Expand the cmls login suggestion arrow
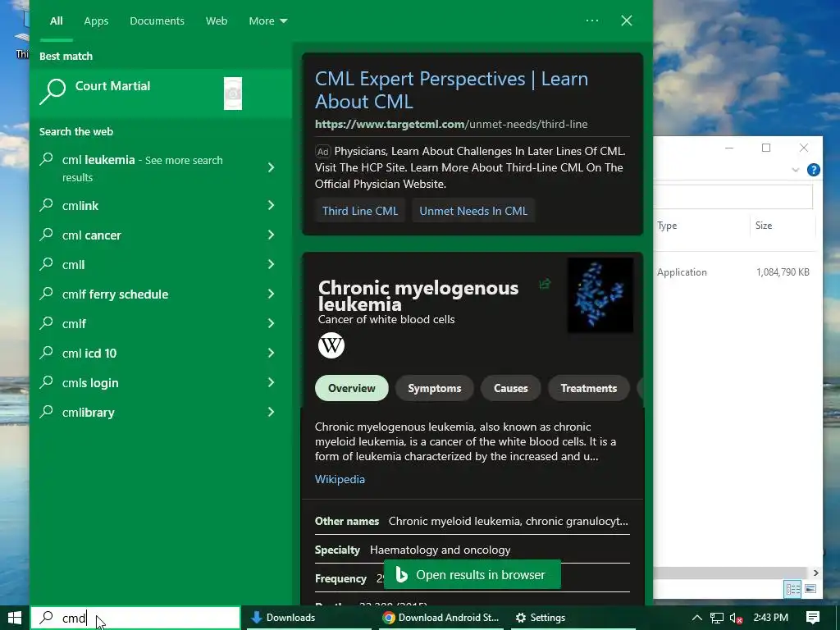840x630 pixels. pyautogui.click(x=271, y=382)
